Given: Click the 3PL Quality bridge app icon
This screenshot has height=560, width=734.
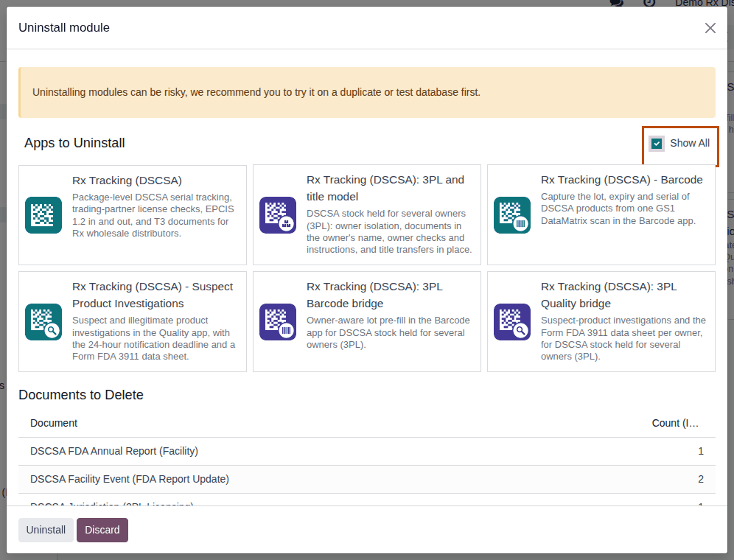Looking at the screenshot, I should pos(512,322).
